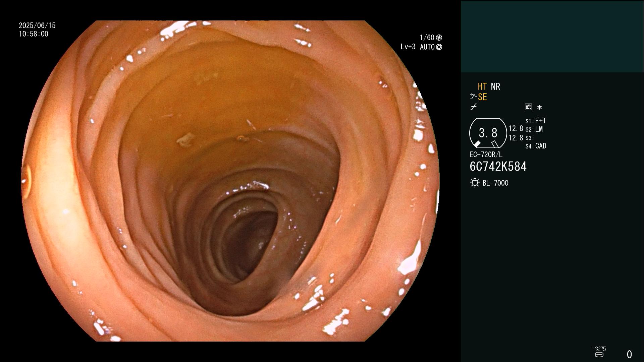
Task: Click the storage disk icon below 13275
Action: pyautogui.click(x=599, y=355)
